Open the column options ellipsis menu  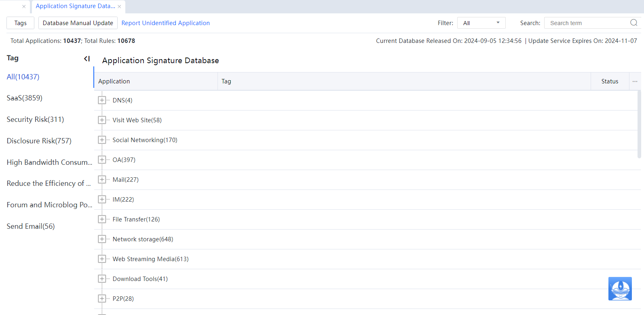[635, 81]
